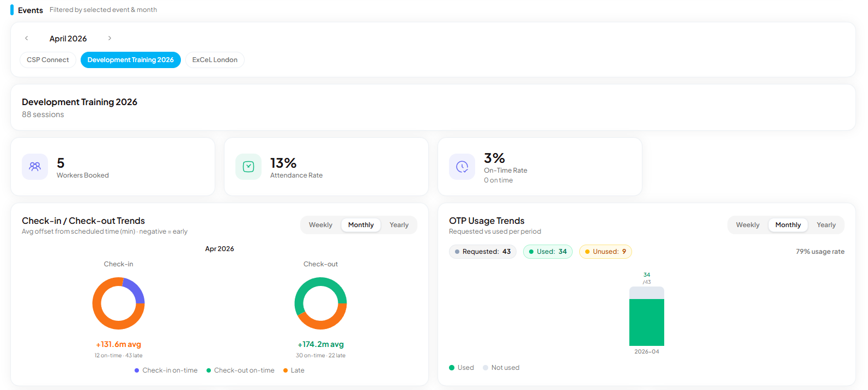The width and height of the screenshot is (868, 390).
Task: Click the April 2026 month label
Action: pyautogui.click(x=68, y=39)
